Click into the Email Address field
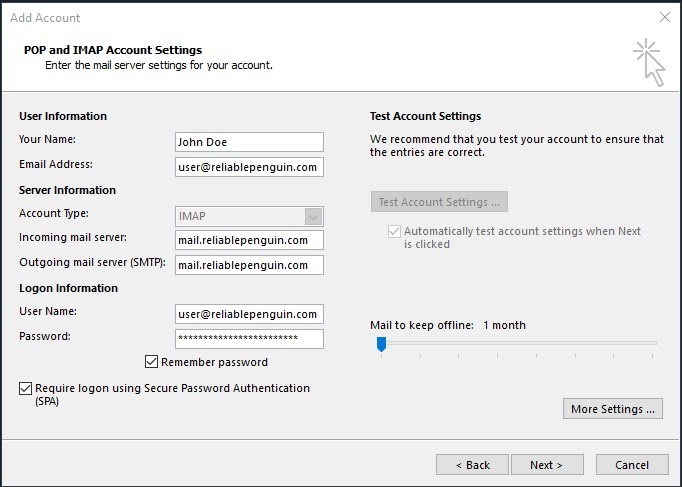682x487 pixels. [249, 167]
